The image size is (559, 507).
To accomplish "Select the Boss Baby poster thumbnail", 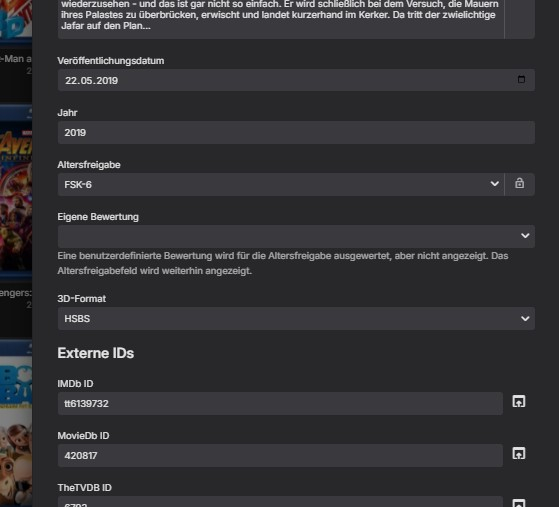I will pos(16,428).
